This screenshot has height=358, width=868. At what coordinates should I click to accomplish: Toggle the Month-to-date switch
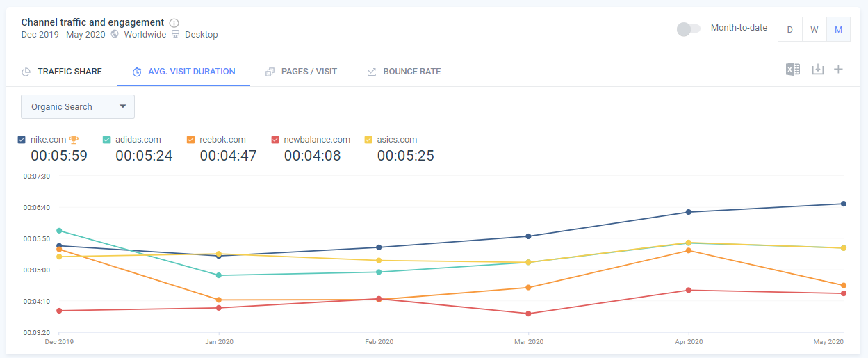(689, 29)
